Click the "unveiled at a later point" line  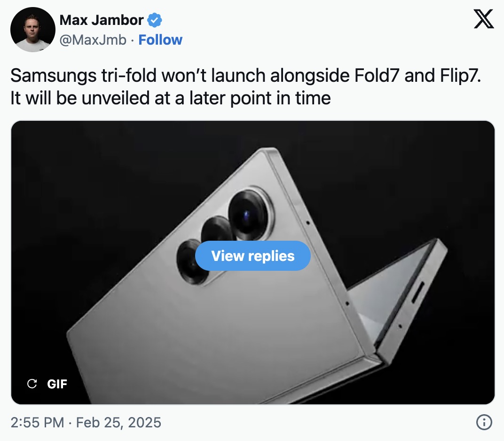click(170, 98)
